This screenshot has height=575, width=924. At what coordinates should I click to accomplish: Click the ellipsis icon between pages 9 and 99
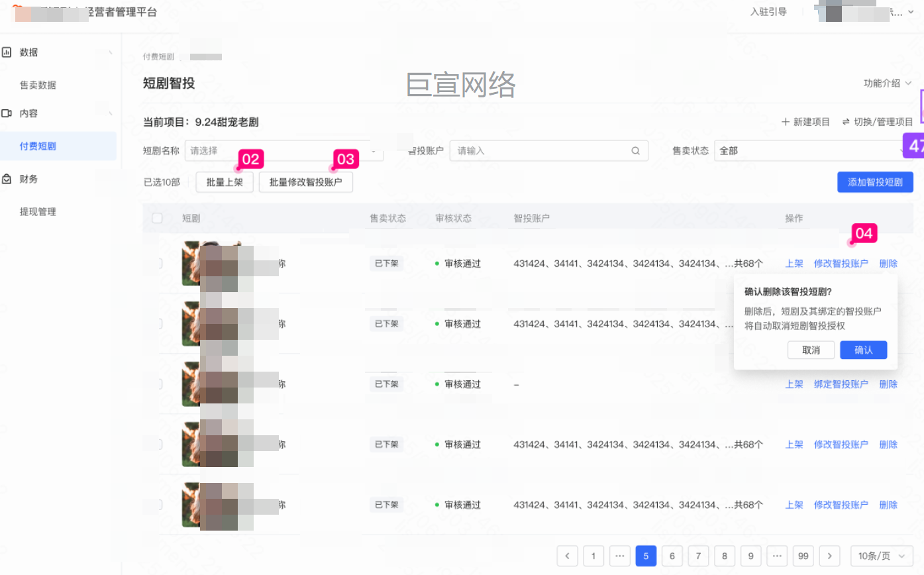click(x=777, y=556)
